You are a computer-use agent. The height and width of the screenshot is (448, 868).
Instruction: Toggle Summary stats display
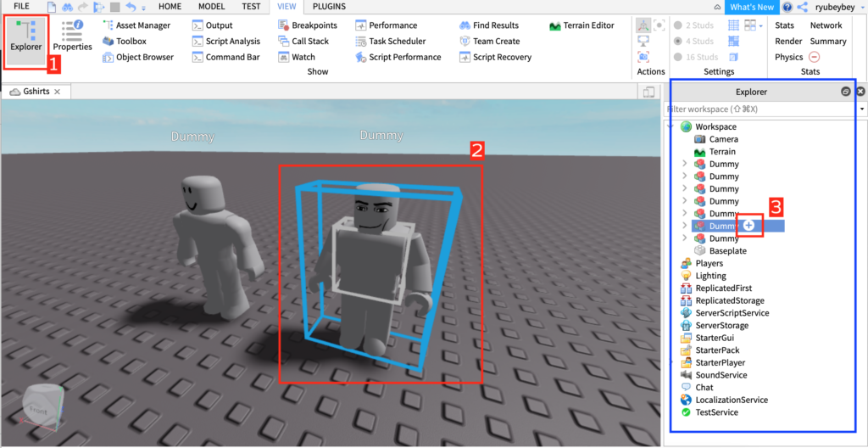click(828, 41)
